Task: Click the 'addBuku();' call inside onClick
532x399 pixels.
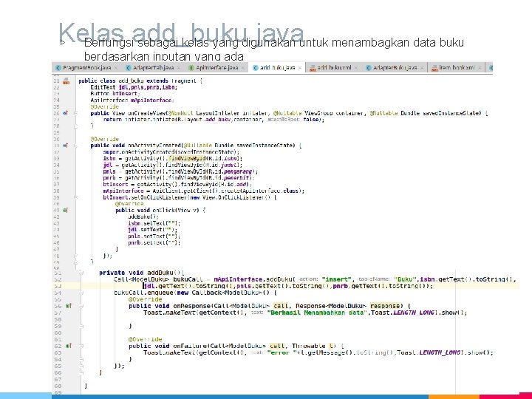Action: click(x=143, y=216)
